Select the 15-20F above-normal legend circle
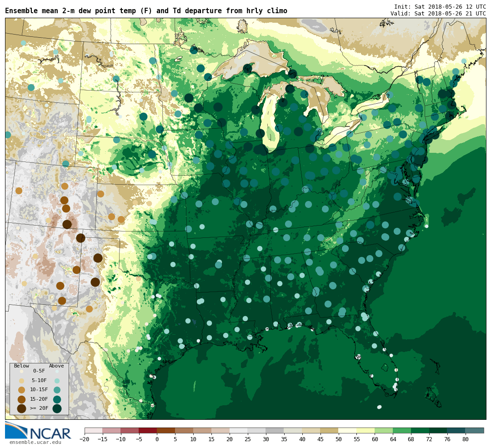Screen dimensions: 491x448 pos(57,399)
